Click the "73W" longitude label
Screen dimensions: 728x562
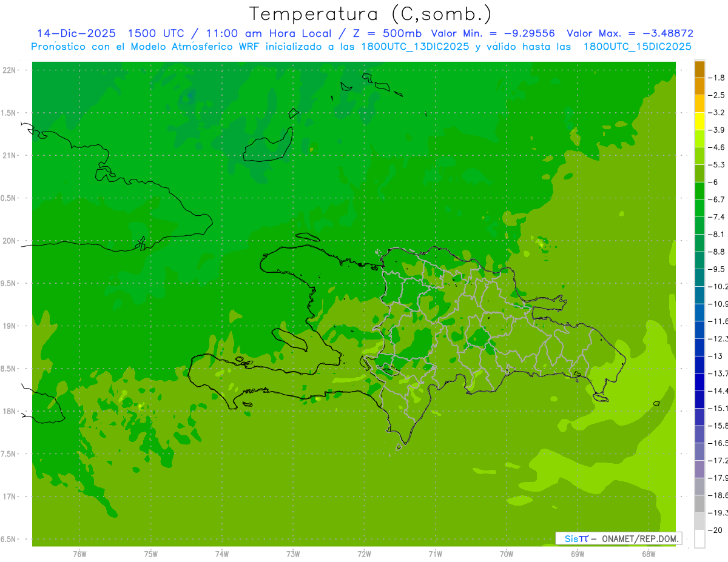click(x=293, y=554)
